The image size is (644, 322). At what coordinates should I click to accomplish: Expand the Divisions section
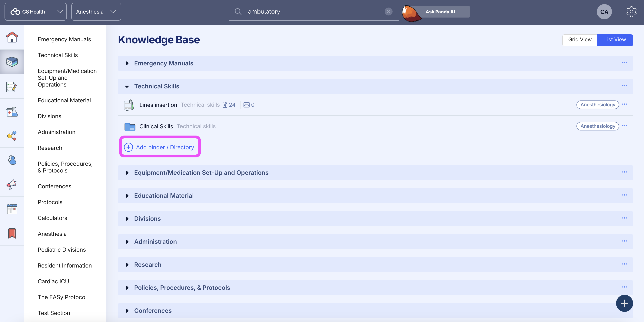127,219
